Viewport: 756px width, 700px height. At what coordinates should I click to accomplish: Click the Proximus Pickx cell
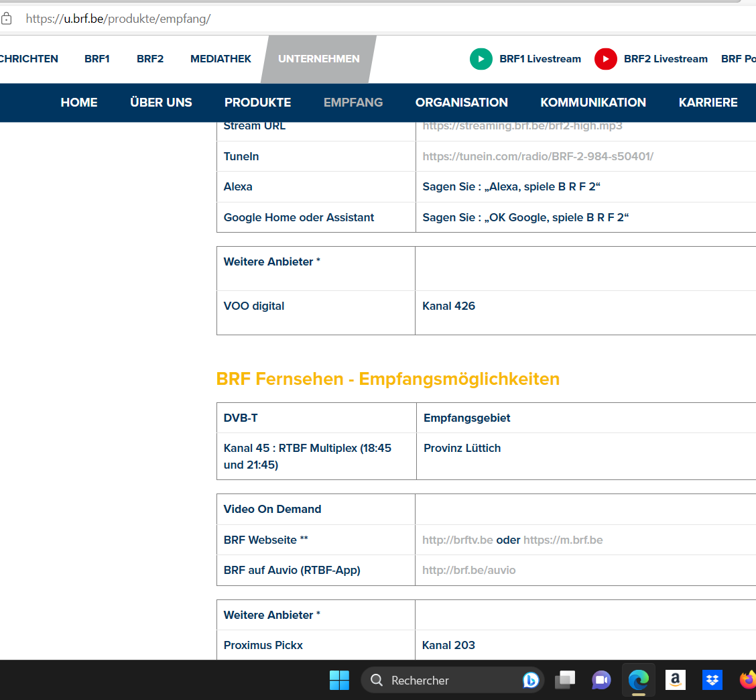(316, 645)
